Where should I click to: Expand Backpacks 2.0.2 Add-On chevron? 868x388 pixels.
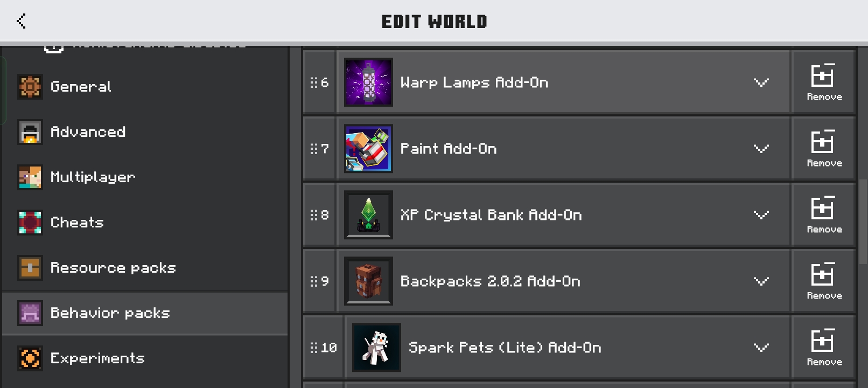761,281
